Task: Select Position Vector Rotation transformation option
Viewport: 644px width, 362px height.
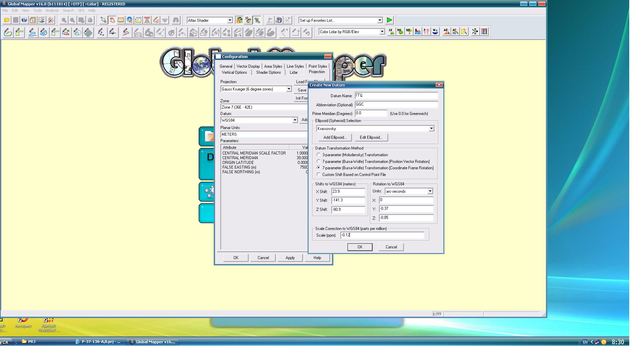Action: click(x=318, y=161)
